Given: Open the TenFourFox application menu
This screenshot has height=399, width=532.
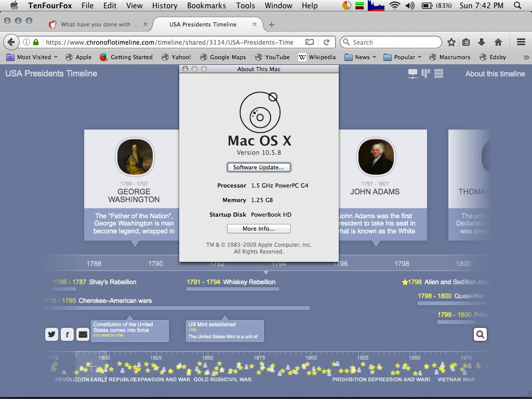Looking at the screenshot, I should (50, 5).
